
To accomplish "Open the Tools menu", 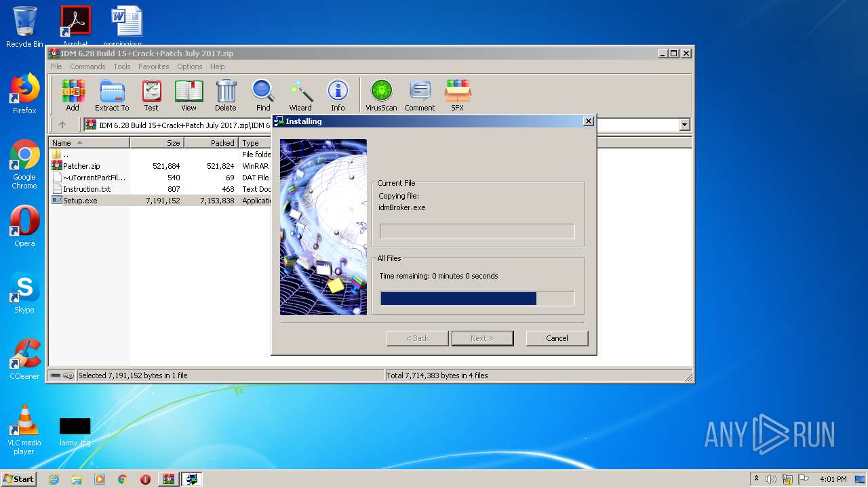I will tap(122, 66).
